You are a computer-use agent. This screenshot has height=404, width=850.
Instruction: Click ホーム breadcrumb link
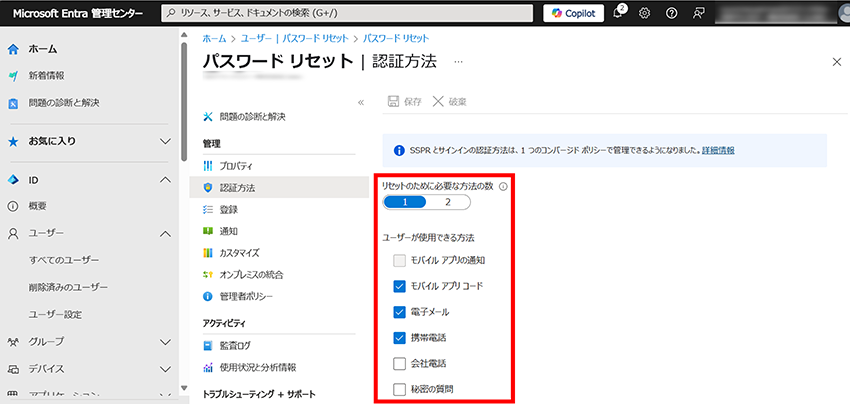214,38
